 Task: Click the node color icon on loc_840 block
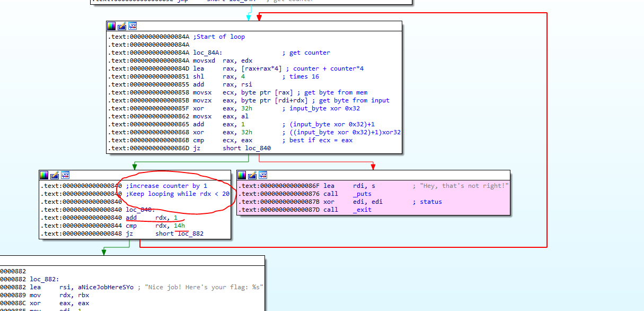(45, 175)
